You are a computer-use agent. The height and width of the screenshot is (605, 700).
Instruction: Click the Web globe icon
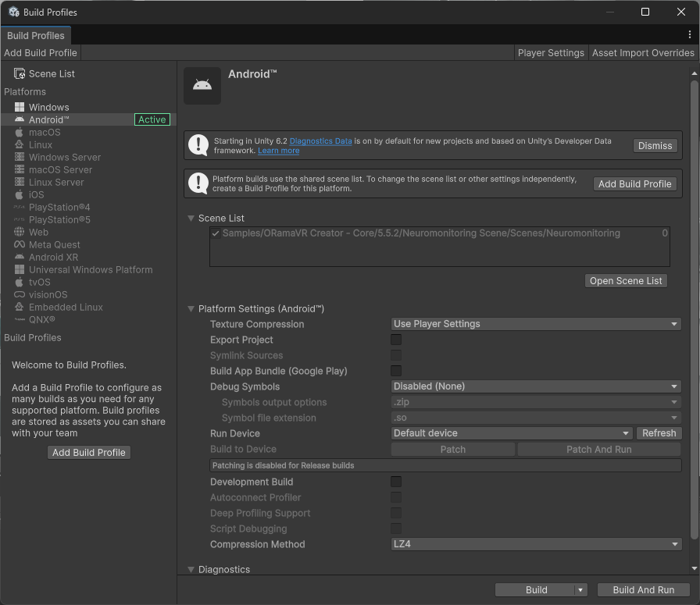click(x=20, y=232)
